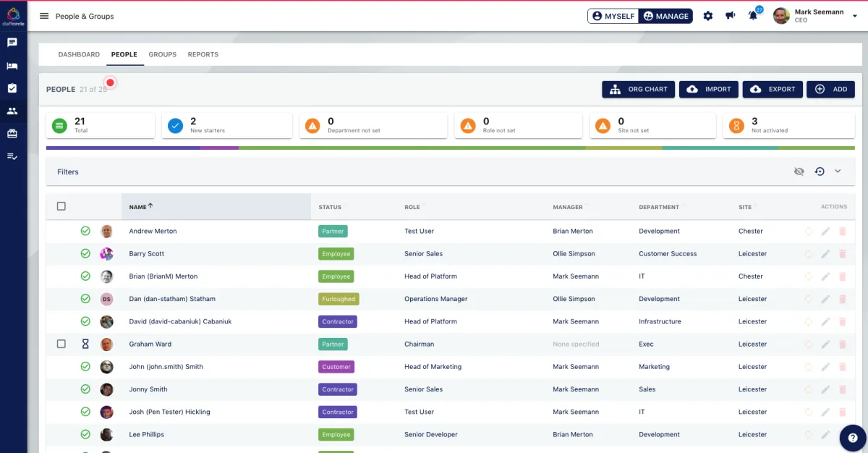The image size is (868, 453).
Task: Sort by the DEPARTMENT column
Action: (x=659, y=207)
